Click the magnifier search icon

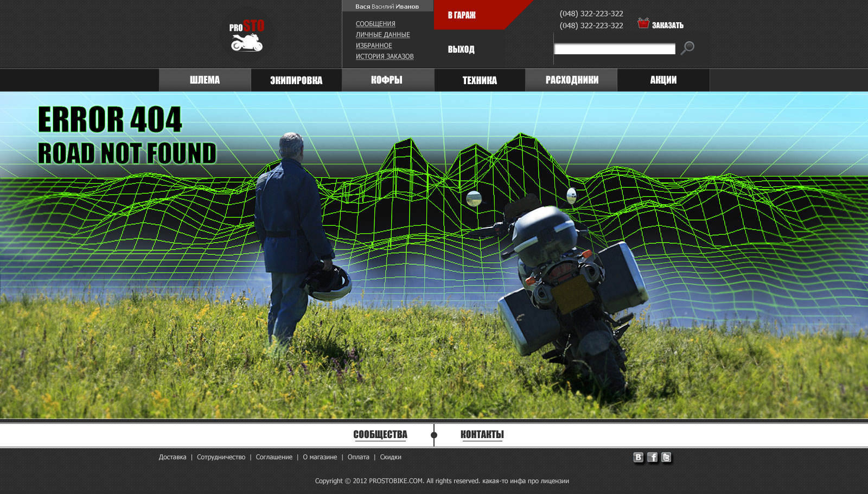click(x=687, y=48)
